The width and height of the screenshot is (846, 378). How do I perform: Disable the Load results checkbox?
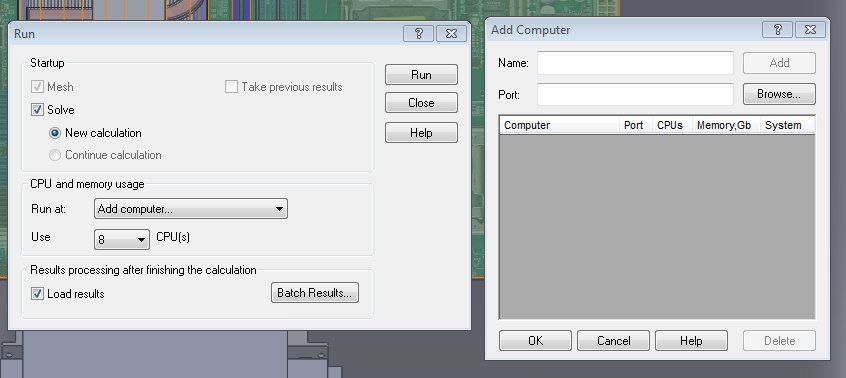coord(37,294)
